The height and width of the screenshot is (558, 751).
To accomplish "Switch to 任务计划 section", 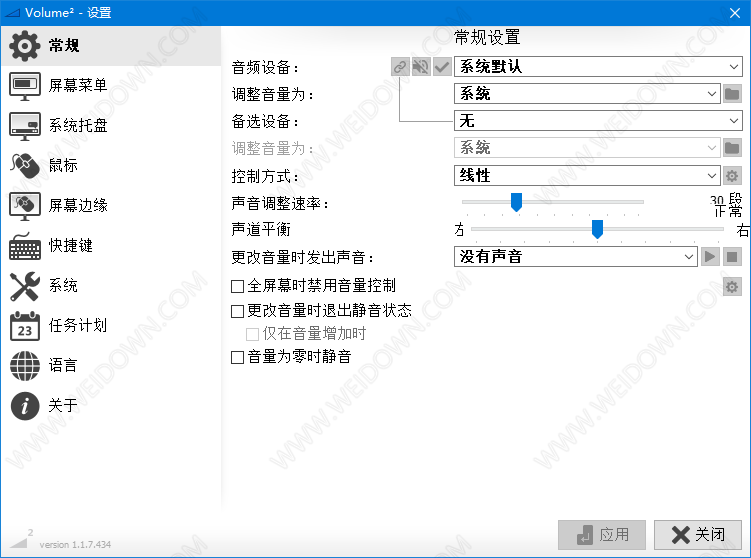I will pyautogui.click(x=78, y=326).
